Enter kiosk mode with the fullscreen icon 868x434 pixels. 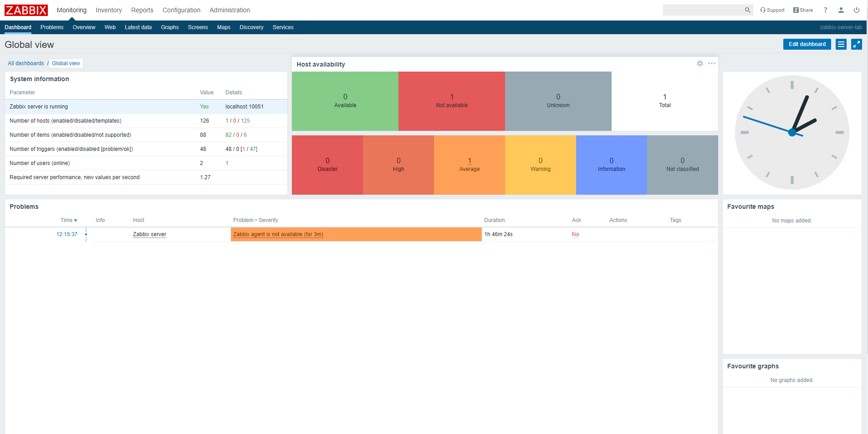(x=857, y=44)
